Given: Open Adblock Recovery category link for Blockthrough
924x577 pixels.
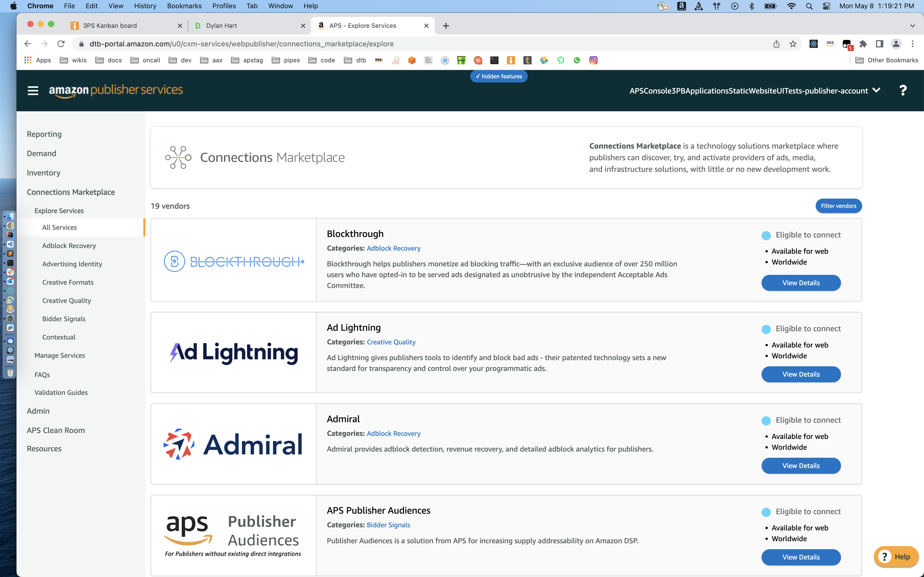Looking at the screenshot, I should coord(393,248).
